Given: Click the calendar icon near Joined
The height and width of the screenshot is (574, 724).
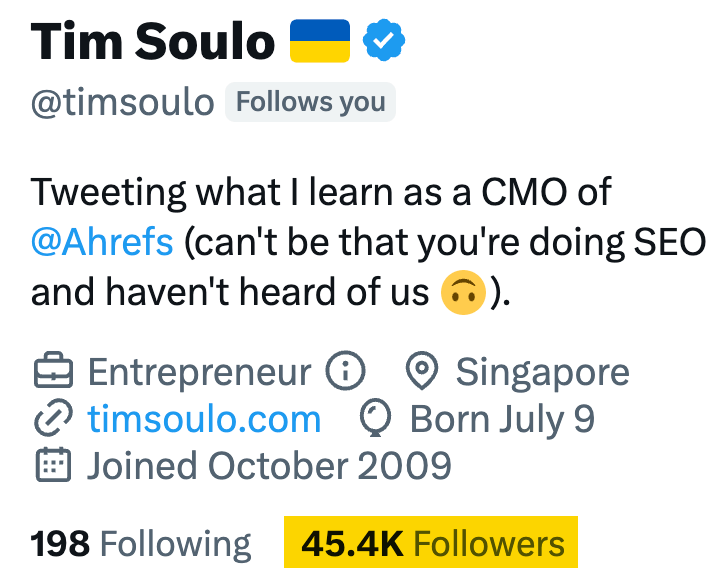Looking at the screenshot, I should (x=54, y=465).
